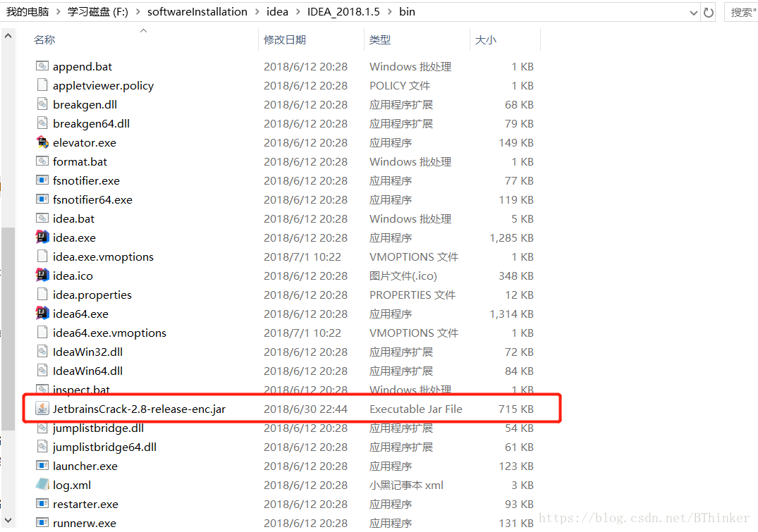This screenshot has width=758, height=532.
Task: Click the idea.properties file icon
Action: click(x=42, y=295)
